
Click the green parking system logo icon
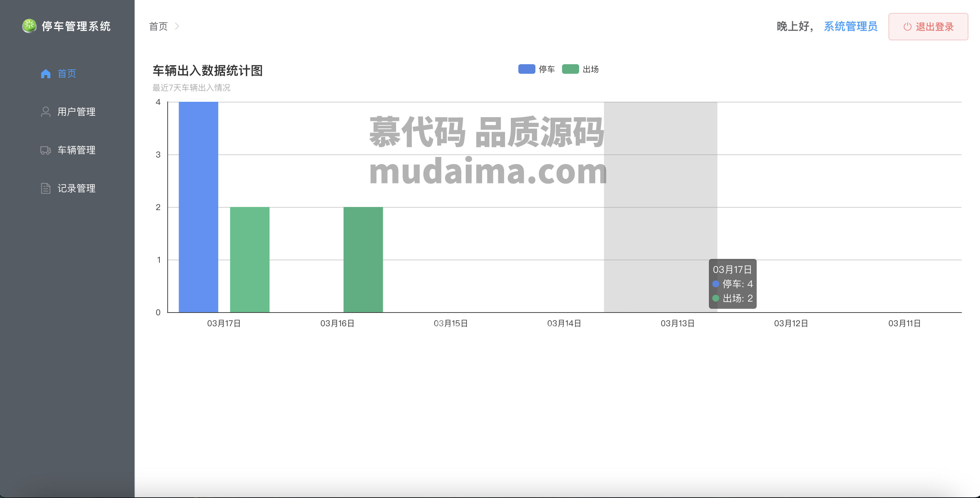pos(29,26)
